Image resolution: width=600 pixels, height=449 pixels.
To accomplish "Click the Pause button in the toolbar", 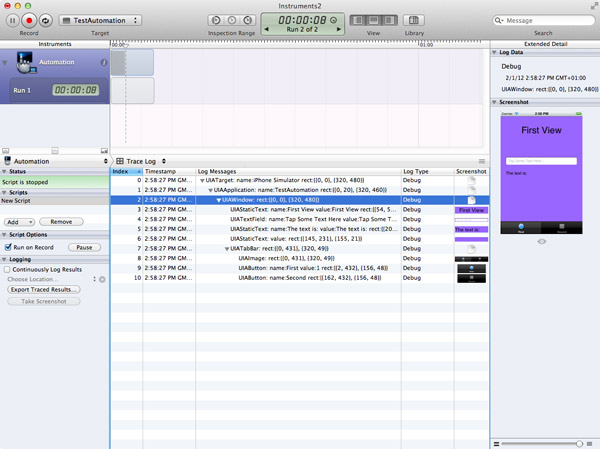I will [x=12, y=20].
